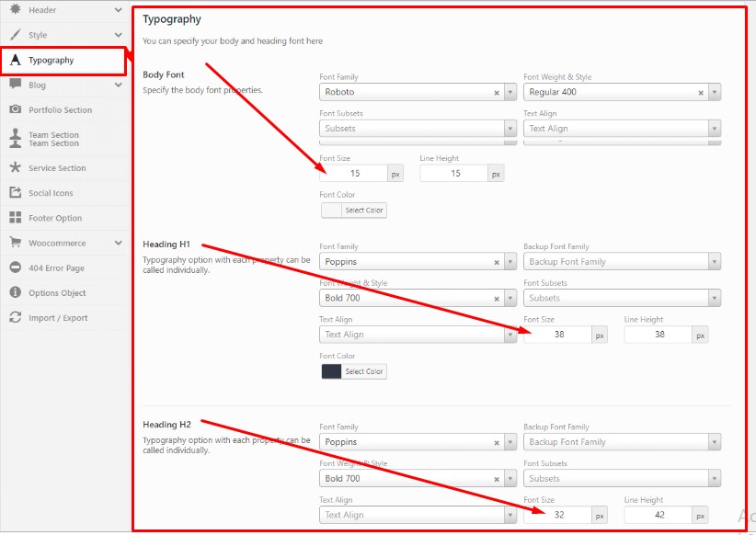Click the Heading H1 Font Size field
The width and height of the screenshot is (756, 535).
[x=557, y=336]
